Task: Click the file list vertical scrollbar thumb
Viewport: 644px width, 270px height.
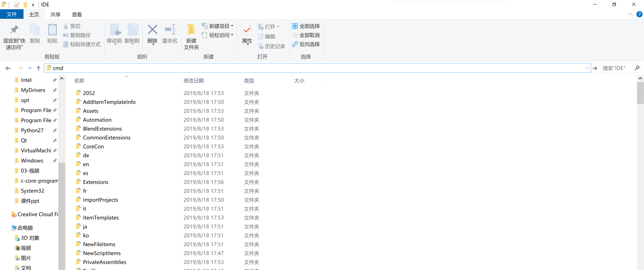Action: (x=640, y=93)
